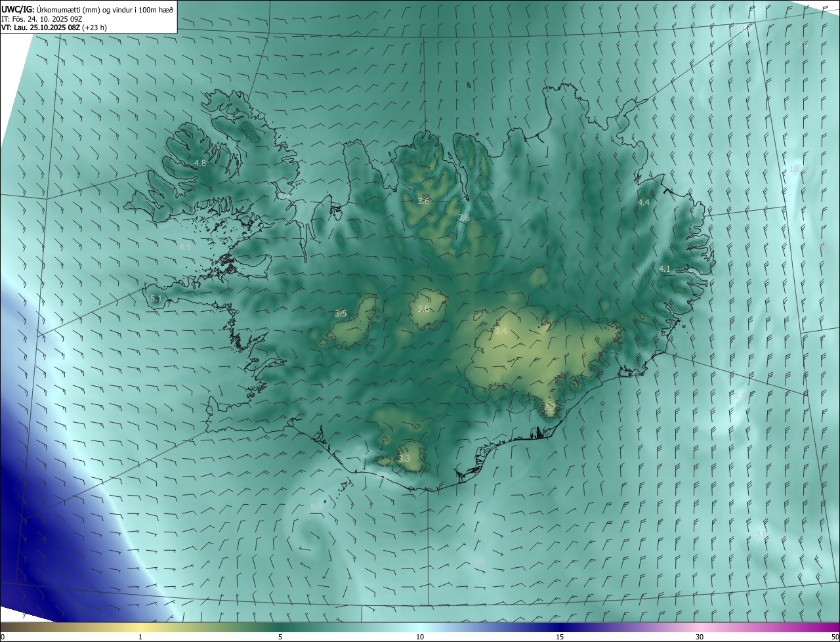Image resolution: width=840 pixels, height=642 pixels.
Task: Click the 30 tick label on the color scale
Action: click(x=700, y=637)
